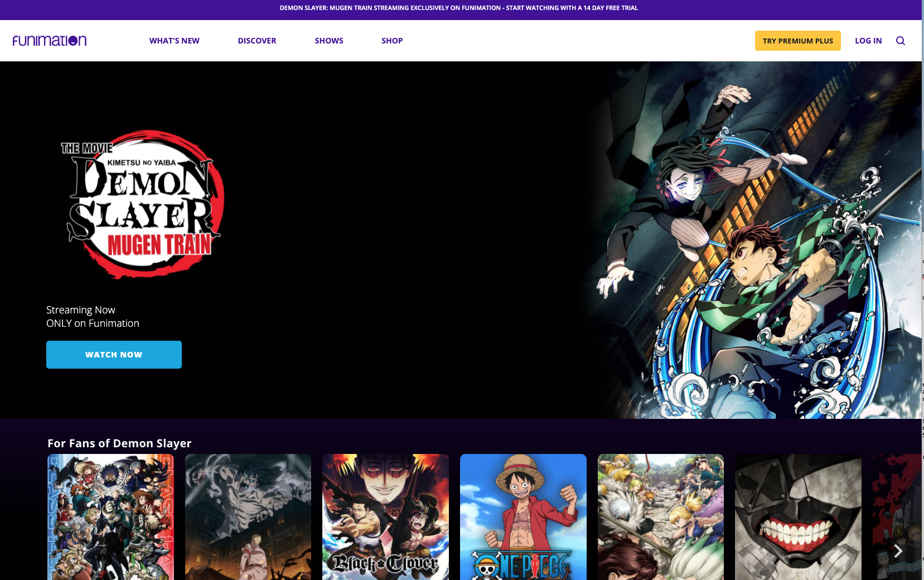Open the Shop menu
The width and height of the screenshot is (924, 580).
coord(392,41)
